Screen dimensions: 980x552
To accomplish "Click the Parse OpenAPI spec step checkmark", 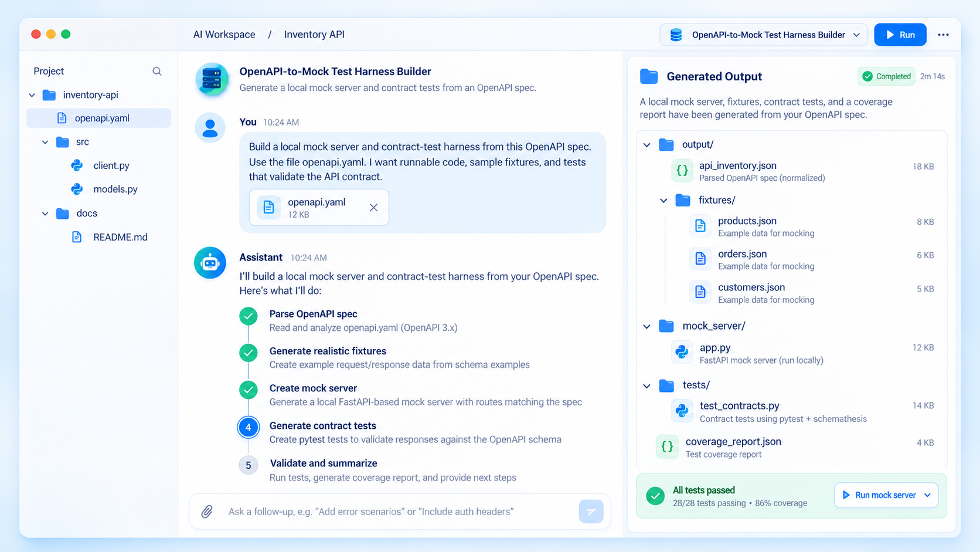I will pyautogui.click(x=248, y=316).
